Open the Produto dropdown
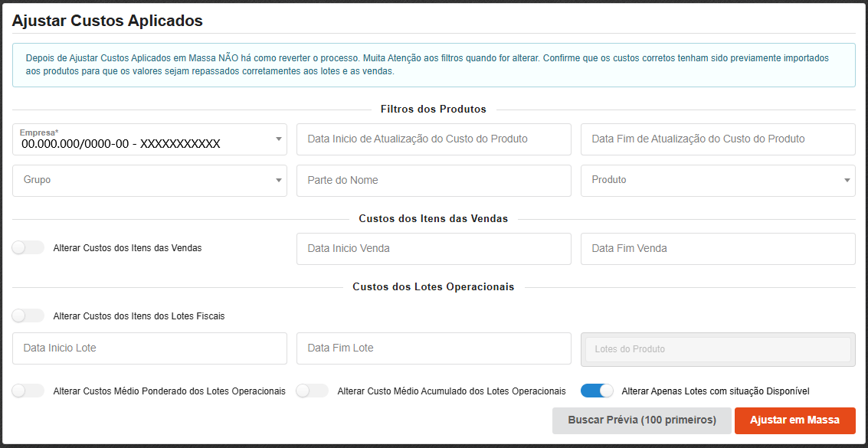868x448 pixels. click(718, 180)
